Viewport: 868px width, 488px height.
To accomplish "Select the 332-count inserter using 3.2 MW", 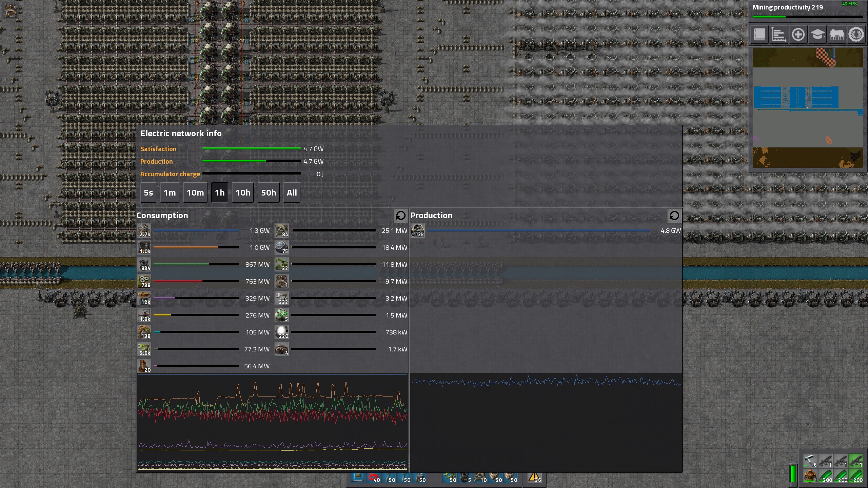I will [x=282, y=298].
